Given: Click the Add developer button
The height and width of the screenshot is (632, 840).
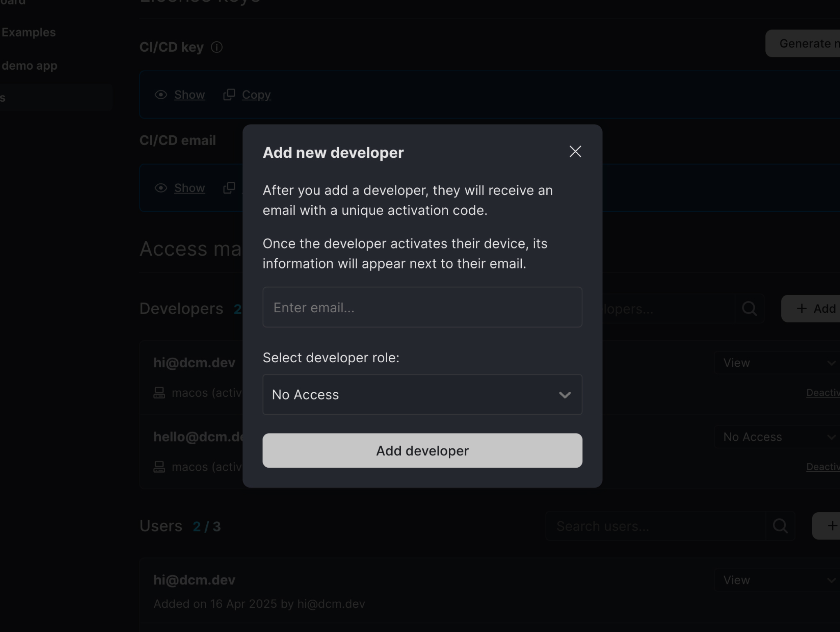Looking at the screenshot, I should click(422, 450).
